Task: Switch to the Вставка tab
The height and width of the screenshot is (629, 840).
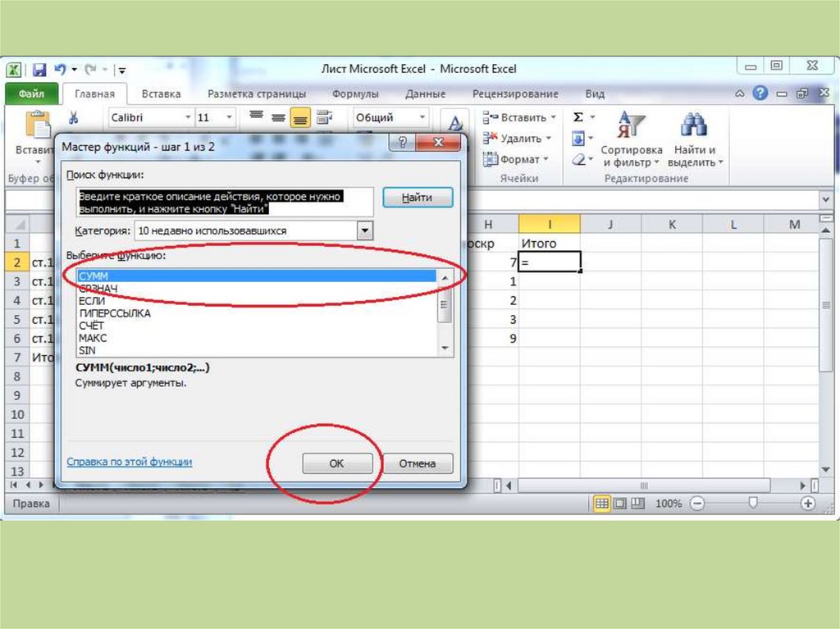Action: tap(161, 93)
